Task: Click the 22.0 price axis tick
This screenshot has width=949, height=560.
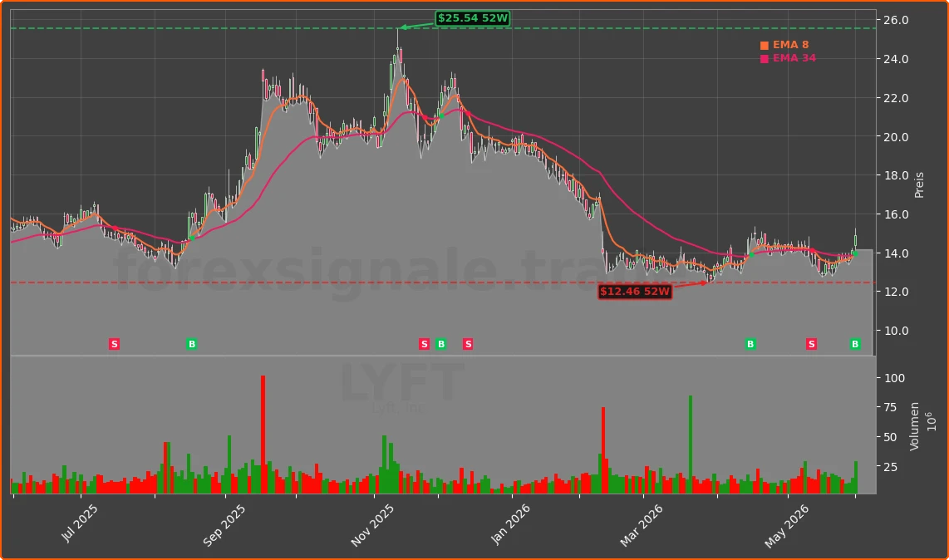Action: tap(897, 98)
